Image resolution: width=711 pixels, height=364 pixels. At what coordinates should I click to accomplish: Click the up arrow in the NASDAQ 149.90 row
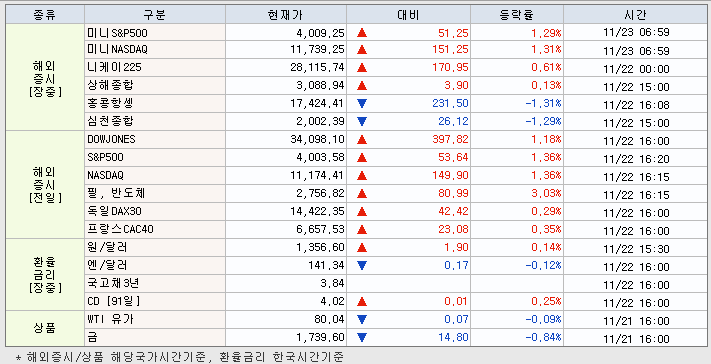pyautogui.click(x=362, y=175)
